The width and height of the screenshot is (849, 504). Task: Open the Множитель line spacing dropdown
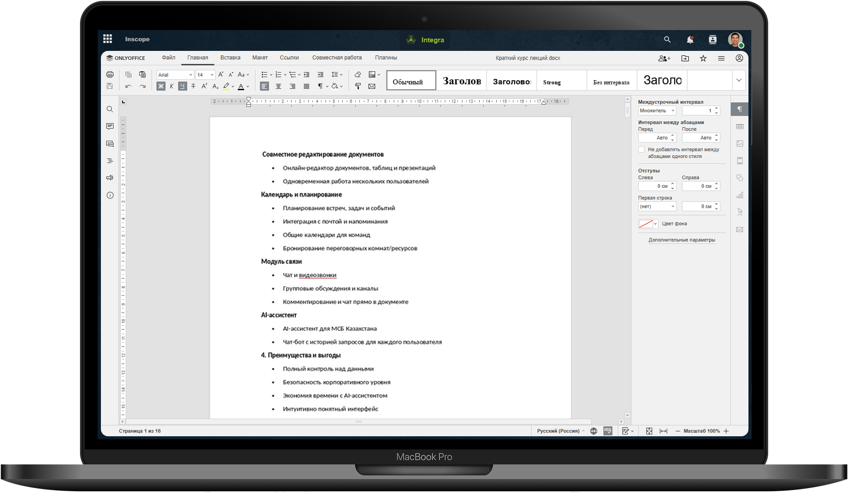tap(657, 111)
